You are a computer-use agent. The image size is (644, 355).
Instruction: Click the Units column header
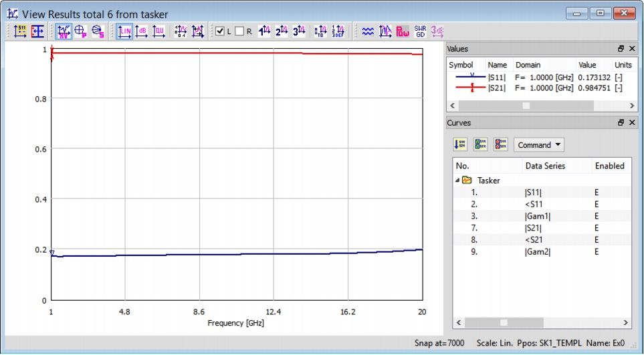pos(625,65)
